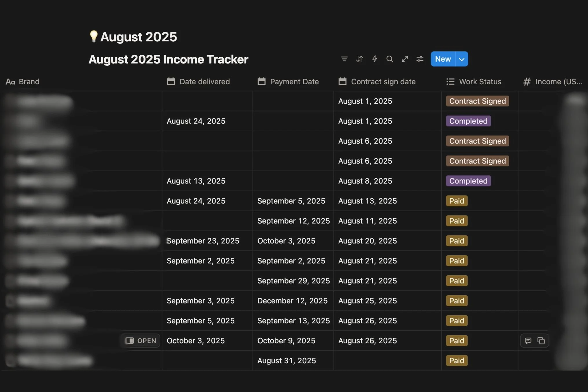Open the row with the OPEN button
588x392 pixels.
[141, 341]
